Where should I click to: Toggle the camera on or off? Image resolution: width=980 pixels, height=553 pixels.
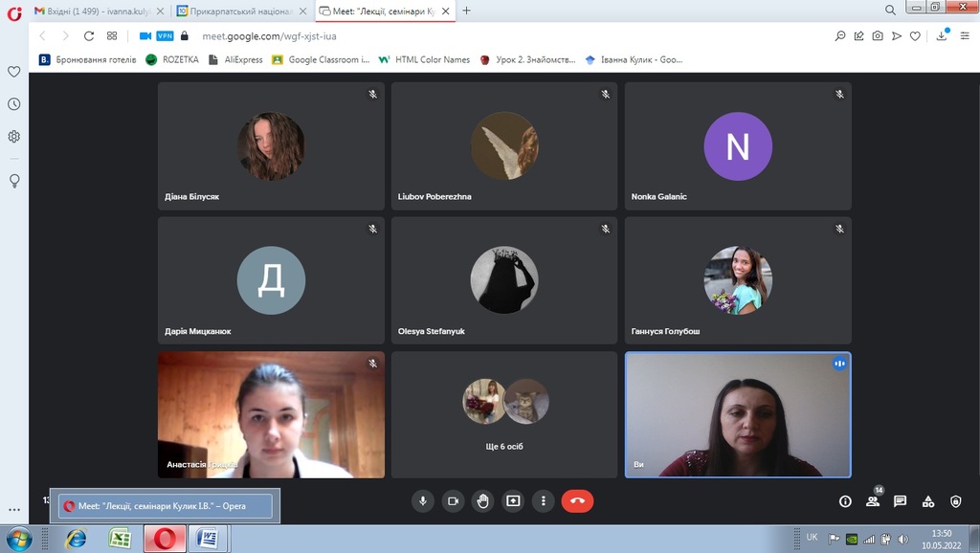click(x=454, y=500)
